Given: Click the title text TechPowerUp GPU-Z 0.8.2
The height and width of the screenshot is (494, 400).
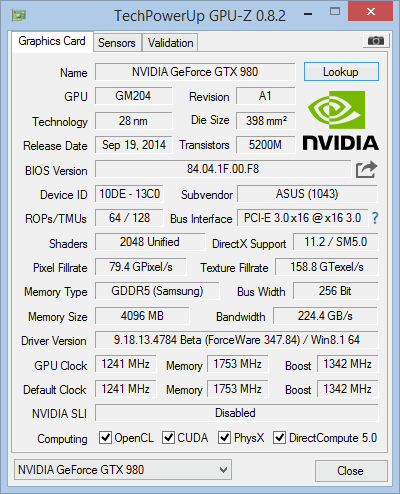Looking at the screenshot, I should [x=200, y=16].
